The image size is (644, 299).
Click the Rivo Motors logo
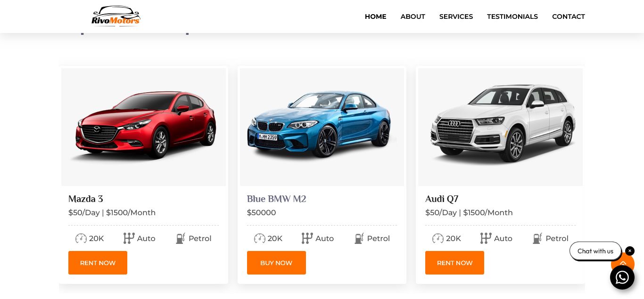(x=116, y=16)
